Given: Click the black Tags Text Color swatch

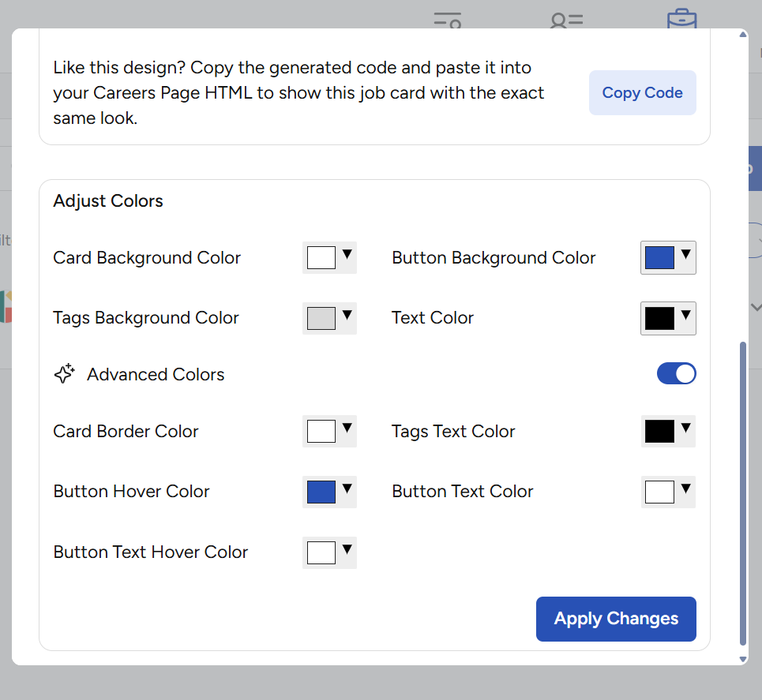Looking at the screenshot, I should tap(659, 432).
